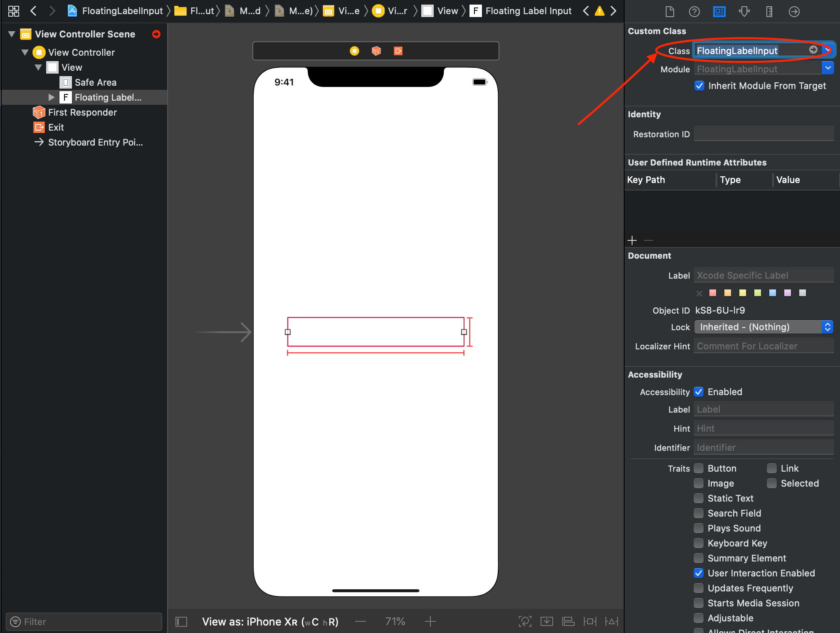Expand the Floating Label item in outline
840x633 pixels.
[x=52, y=97]
